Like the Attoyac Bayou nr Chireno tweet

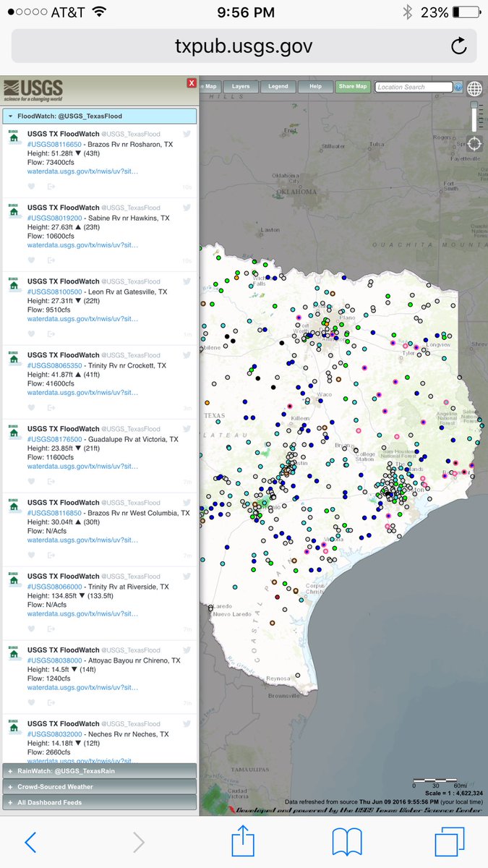31,703
